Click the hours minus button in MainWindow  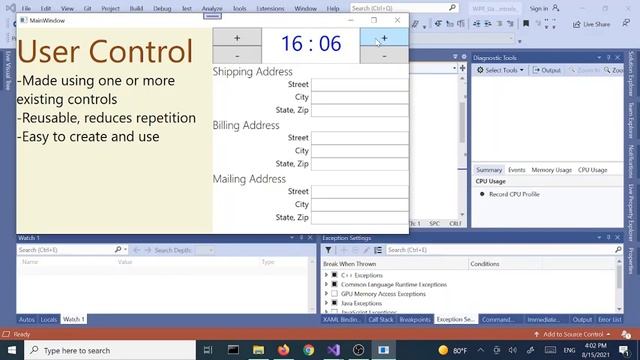point(237,55)
